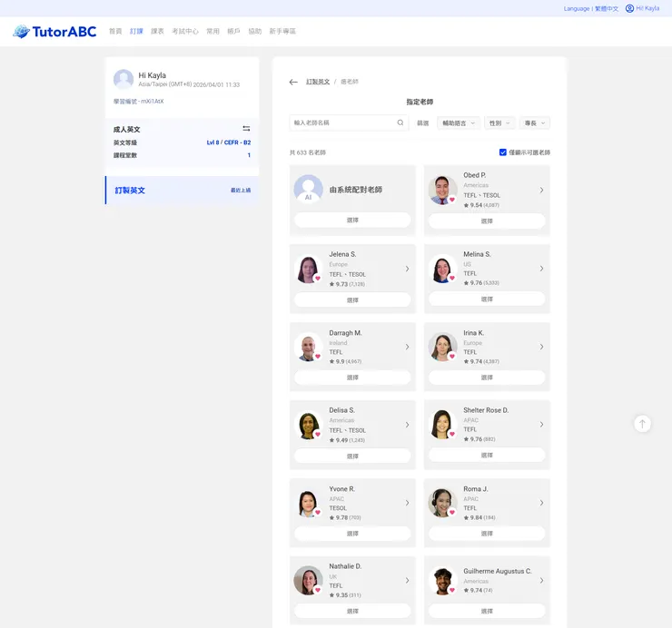Image resolution: width=672 pixels, height=628 pixels.
Task: Favorite teacher Nathalie D. via heart
Action: pos(318,590)
